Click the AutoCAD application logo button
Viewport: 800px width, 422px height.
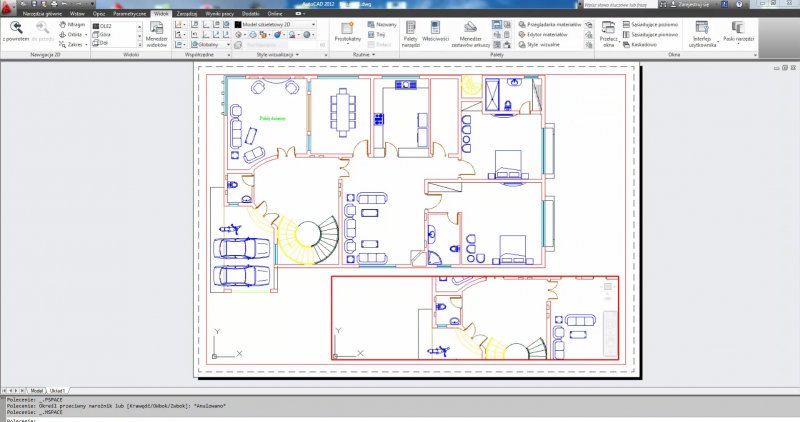pos(9,7)
